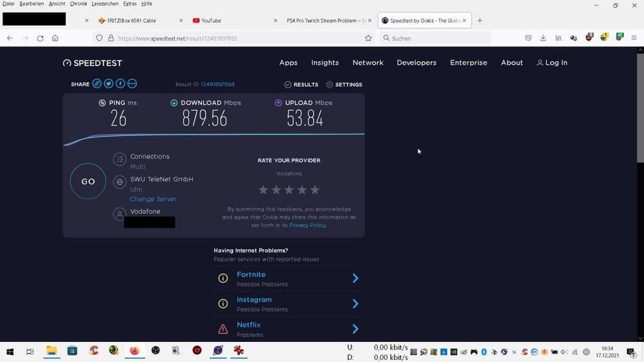
Task: Open a new browser tab
Action: [480, 21]
